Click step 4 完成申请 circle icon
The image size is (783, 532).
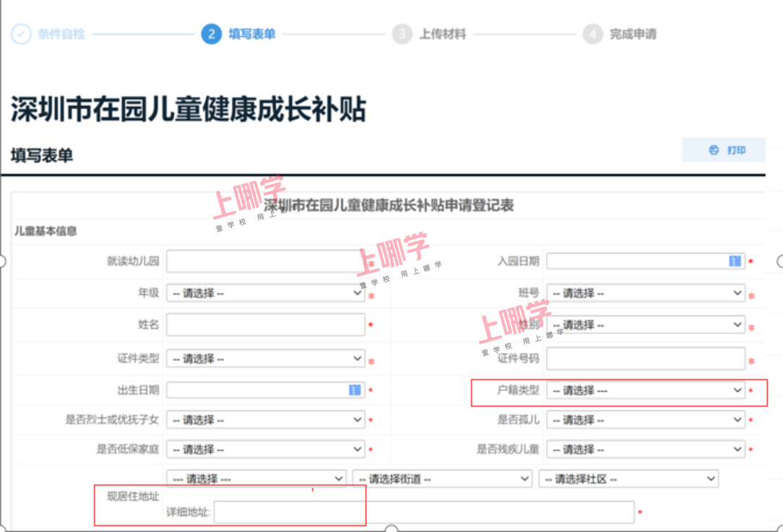592,34
